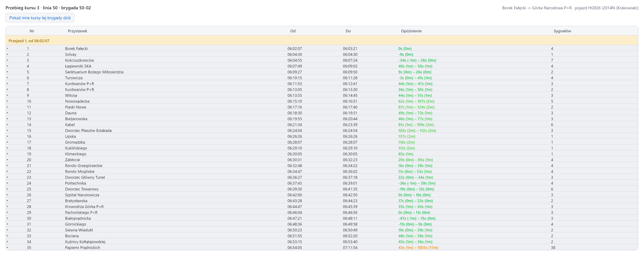644x261 pixels.
Task: Expand Sanktuarium Bożego Miłosierdzia row
Action: (8, 72)
